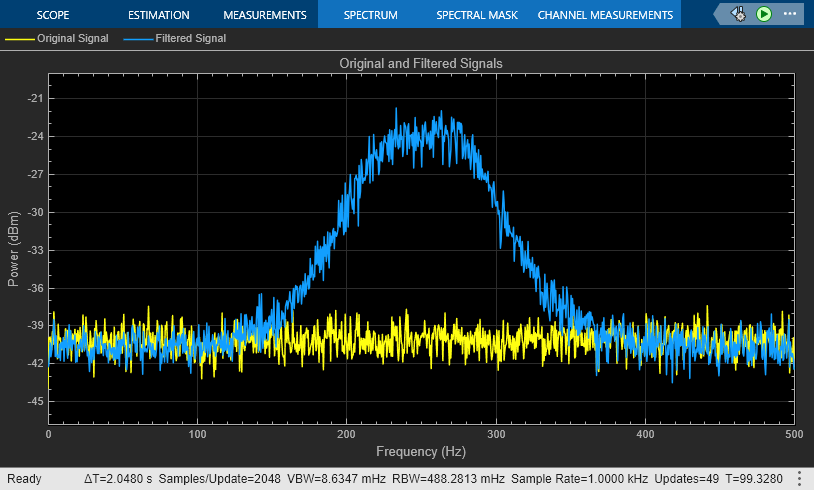Toggle Original Signal visibility via legend label
The width and height of the screenshot is (814, 490).
click(72, 38)
